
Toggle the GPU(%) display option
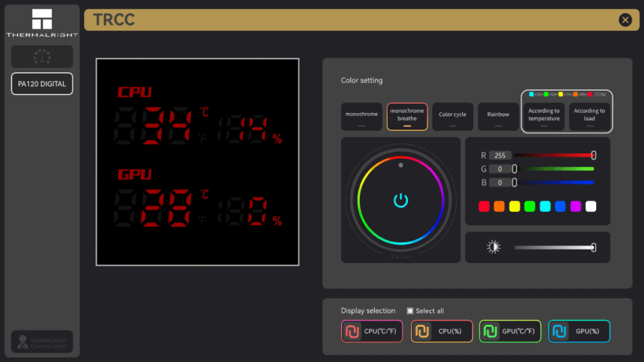coord(579,331)
